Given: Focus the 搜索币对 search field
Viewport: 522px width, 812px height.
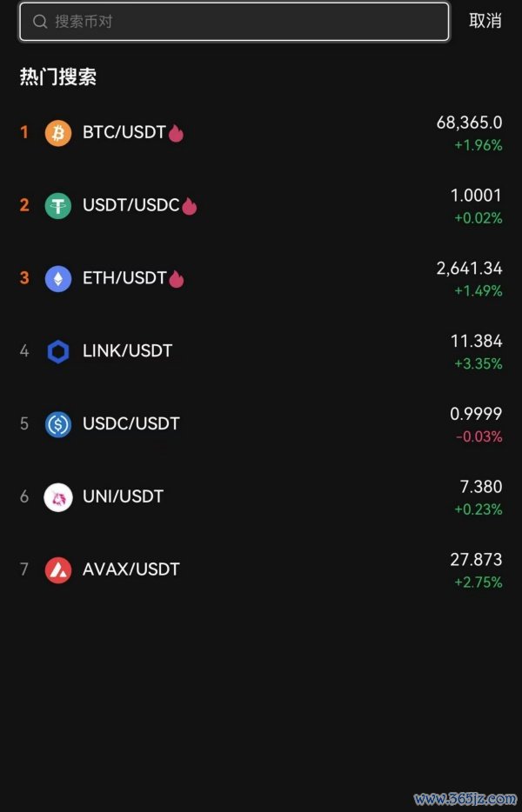Looking at the screenshot, I should 244,22.
